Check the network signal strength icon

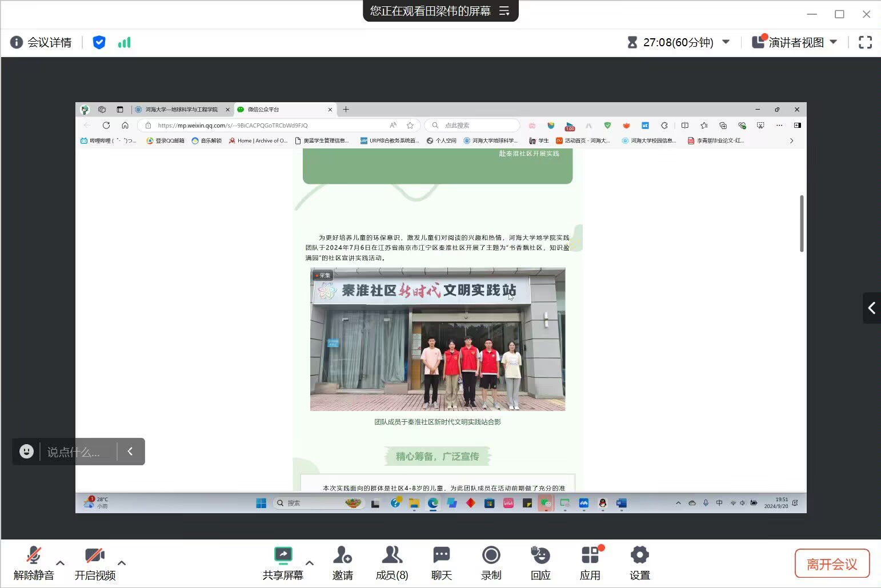(124, 42)
